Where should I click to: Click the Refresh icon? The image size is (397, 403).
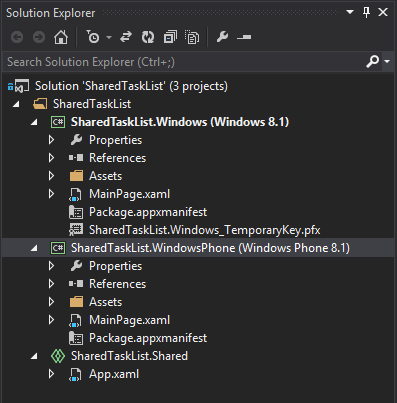point(148,37)
